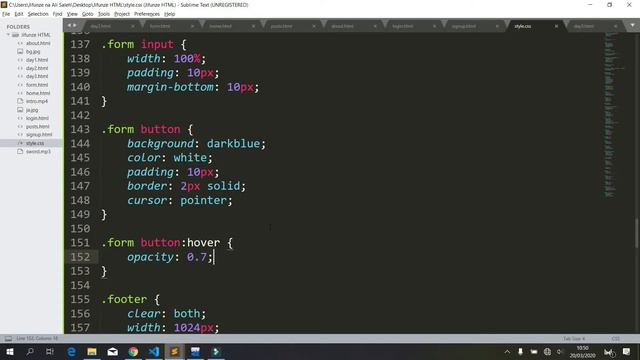Open the Goto menu
Viewport: 640px width, 360px height.
pyautogui.click(x=87, y=14)
